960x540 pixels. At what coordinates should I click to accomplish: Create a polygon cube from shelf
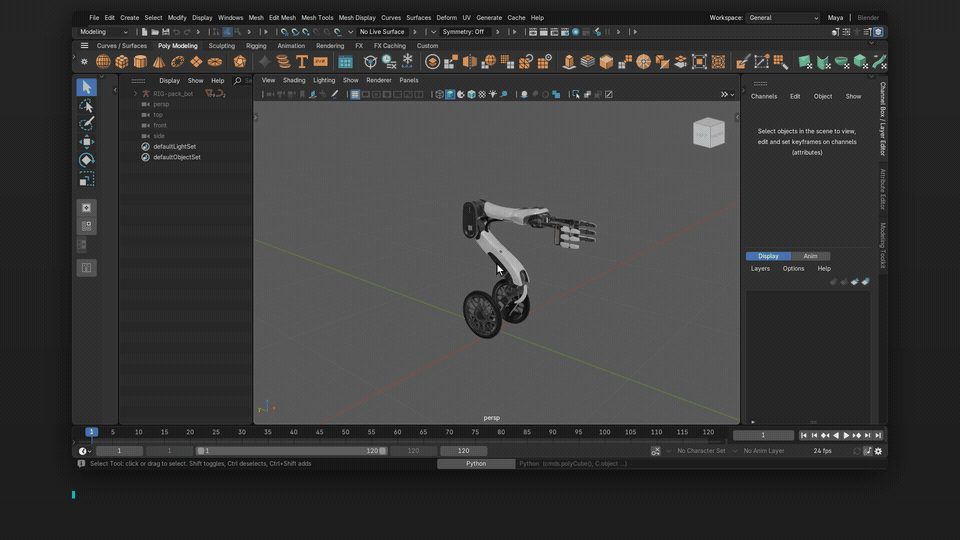pos(122,62)
